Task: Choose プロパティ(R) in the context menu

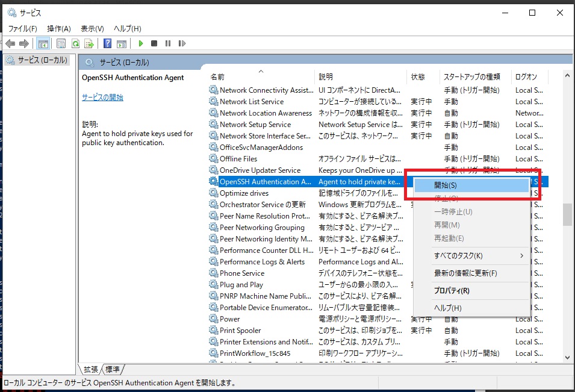Action: [x=471, y=290]
